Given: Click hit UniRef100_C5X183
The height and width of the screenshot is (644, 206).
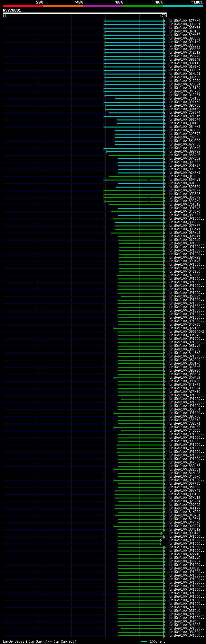Looking at the screenshot, I should point(185,98).
